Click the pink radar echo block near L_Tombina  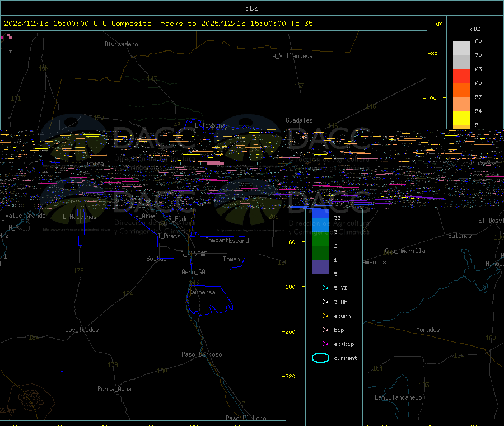click(x=215, y=163)
